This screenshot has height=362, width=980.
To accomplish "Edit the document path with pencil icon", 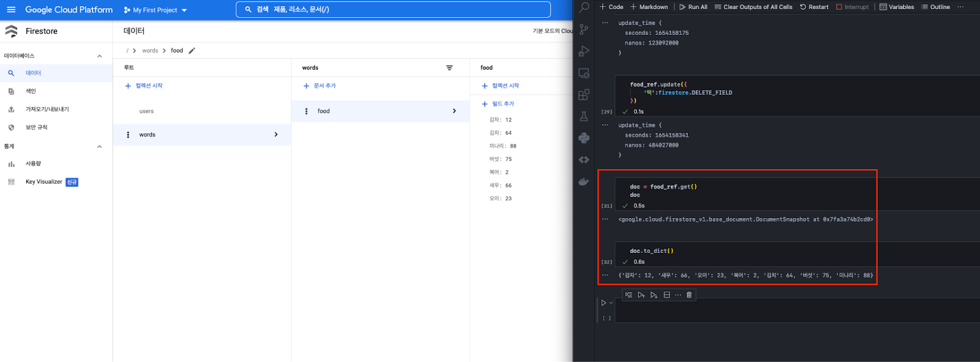I will point(192,51).
